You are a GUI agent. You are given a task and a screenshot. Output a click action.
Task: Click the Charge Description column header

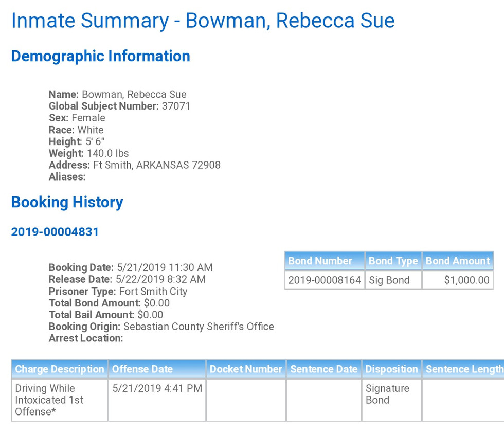point(60,369)
